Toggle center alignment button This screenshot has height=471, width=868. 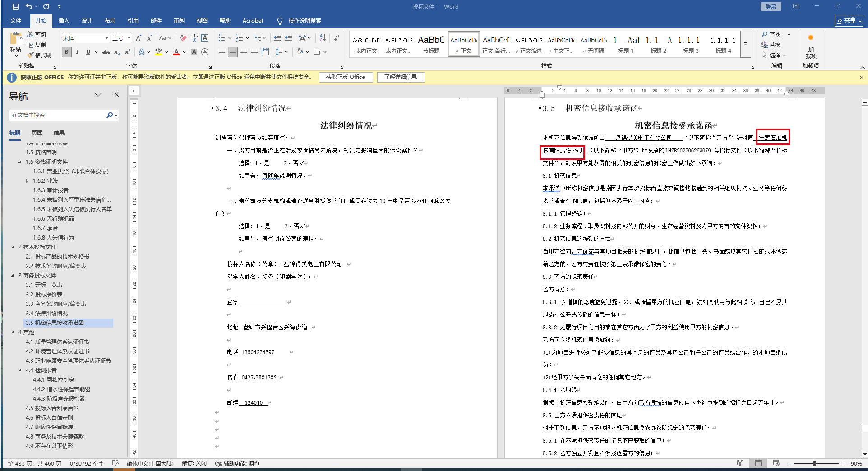tap(233, 52)
